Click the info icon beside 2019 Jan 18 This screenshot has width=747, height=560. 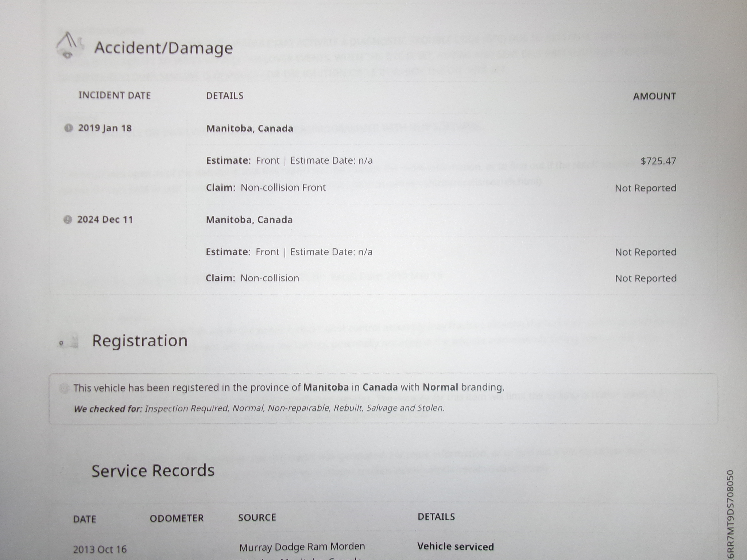(68, 128)
